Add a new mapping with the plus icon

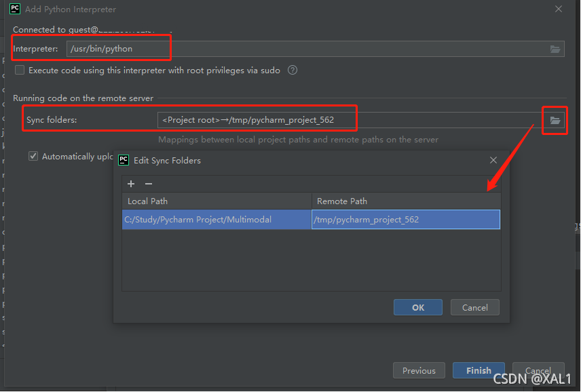[x=131, y=184]
